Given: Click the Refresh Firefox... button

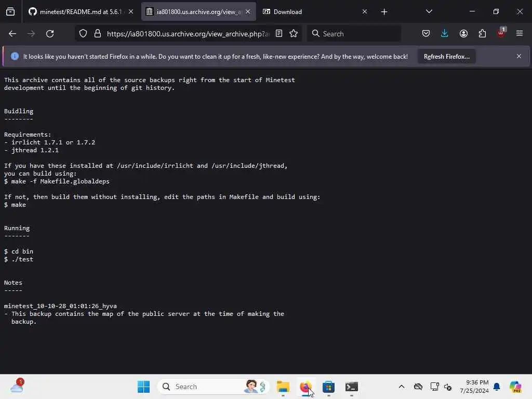Looking at the screenshot, I should pos(446,57).
